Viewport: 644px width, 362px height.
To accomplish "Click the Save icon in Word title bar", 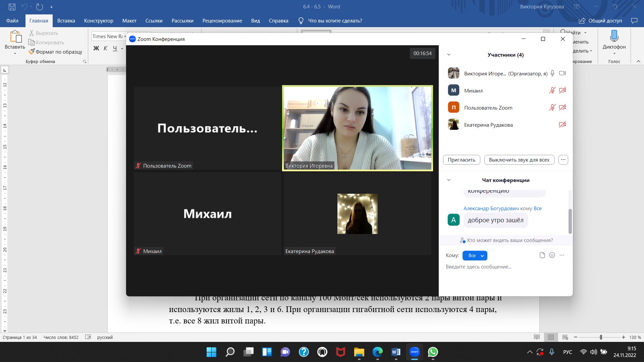I will tap(12, 7).
